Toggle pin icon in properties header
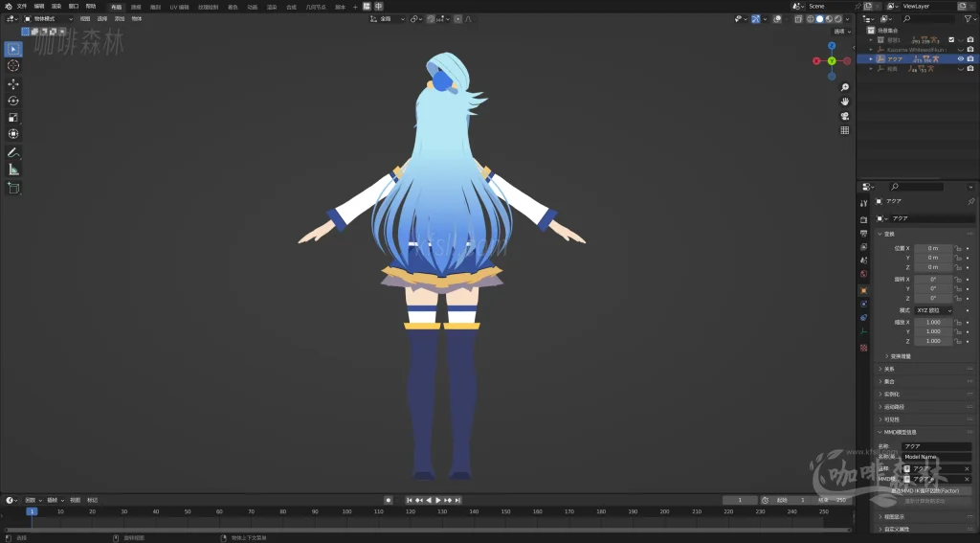This screenshot has height=543, width=980. click(970, 201)
